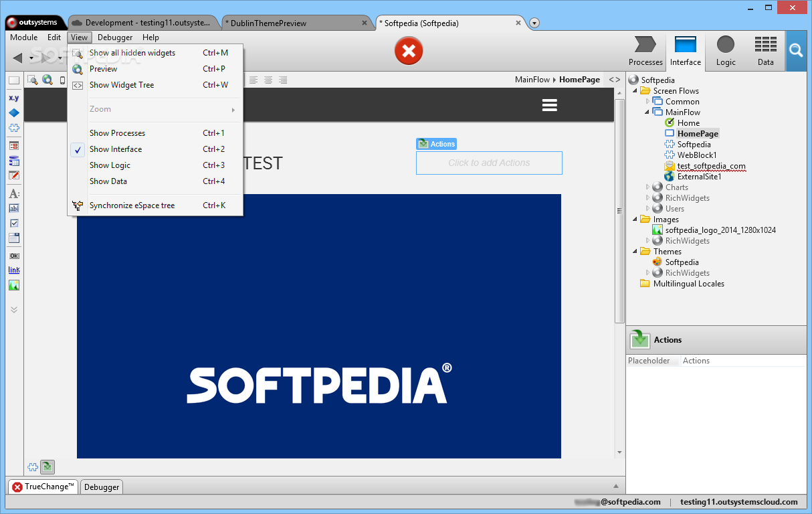Open the Debugger menu
Image resolution: width=812 pixels, height=514 pixels.
click(x=115, y=37)
